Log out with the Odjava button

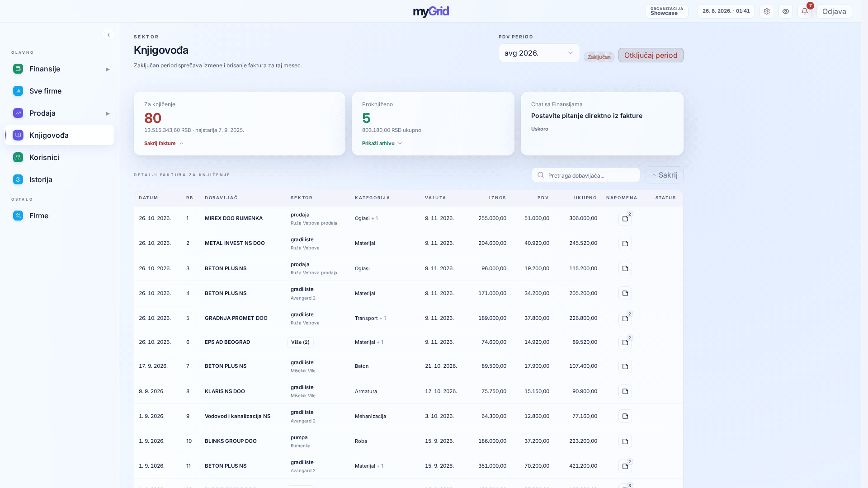tap(834, 11)
